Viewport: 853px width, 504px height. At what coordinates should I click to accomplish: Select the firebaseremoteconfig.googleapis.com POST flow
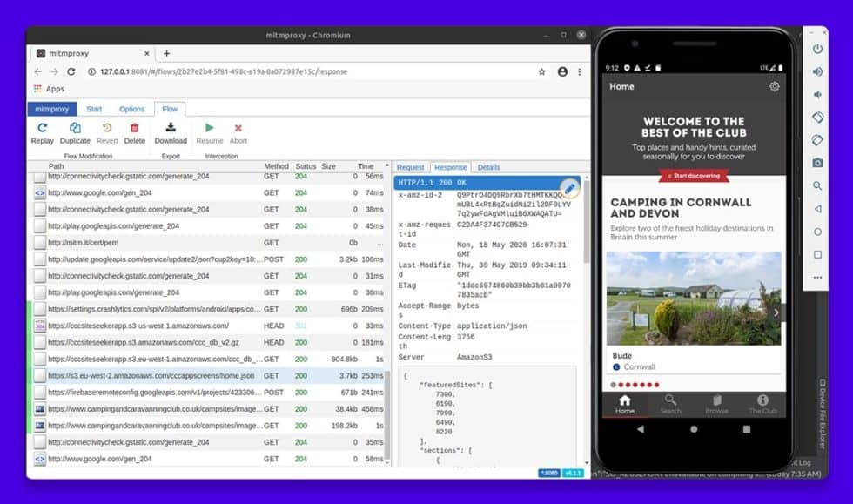(208, 393)
